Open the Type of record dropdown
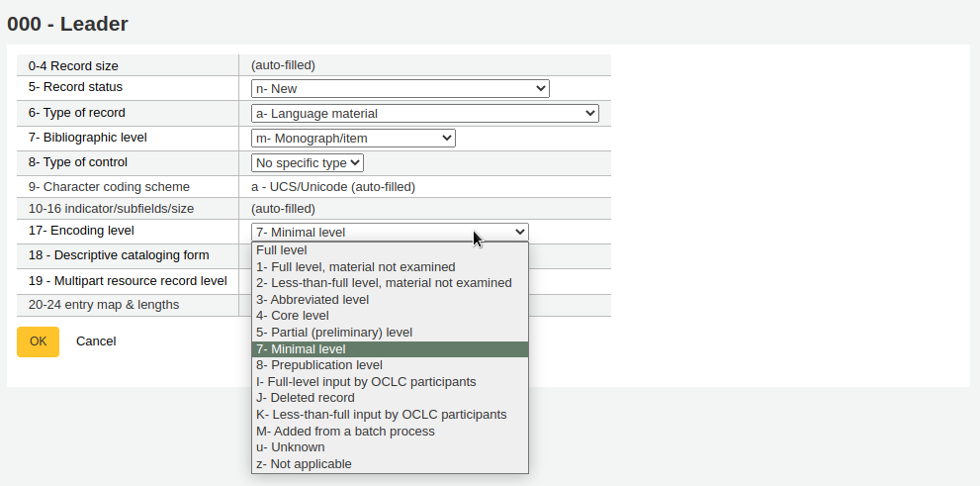This screenshot has width=980, height=486. (424, 114)
